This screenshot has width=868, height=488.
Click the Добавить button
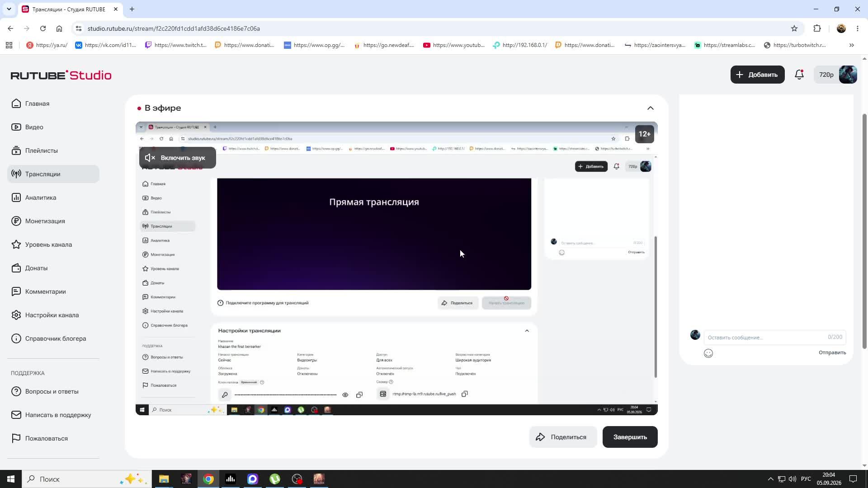tap(757, 75)
